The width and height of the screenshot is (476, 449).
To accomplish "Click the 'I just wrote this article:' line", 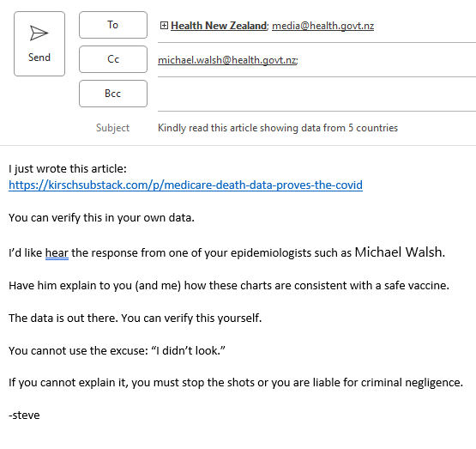I will (x=68, y=169).
